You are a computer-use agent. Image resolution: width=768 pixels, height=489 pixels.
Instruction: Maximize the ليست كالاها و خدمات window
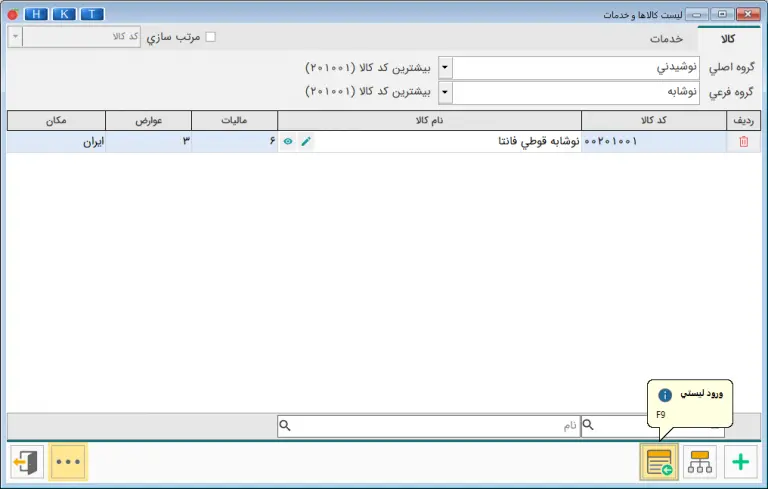[x=722, y=14]
